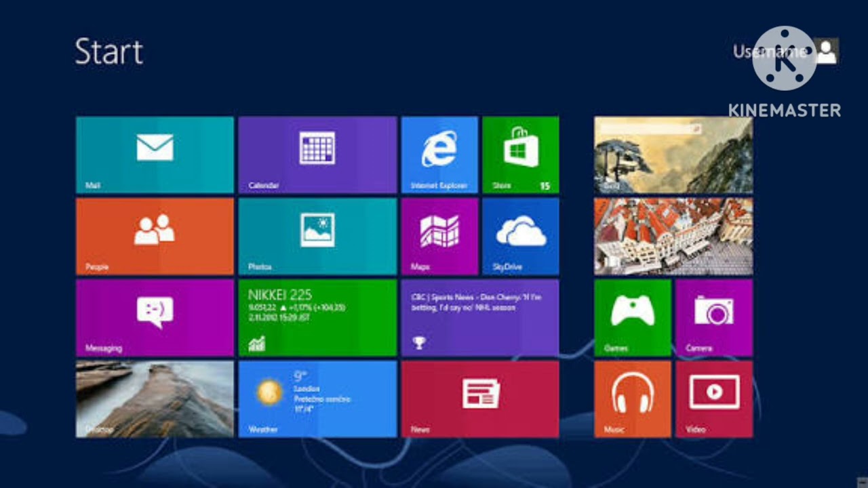Image resolution: width=868 pixels, height=488 pixels.
Task: Open the NIKKEI 225 finance tile
Action: coord(317,318)
